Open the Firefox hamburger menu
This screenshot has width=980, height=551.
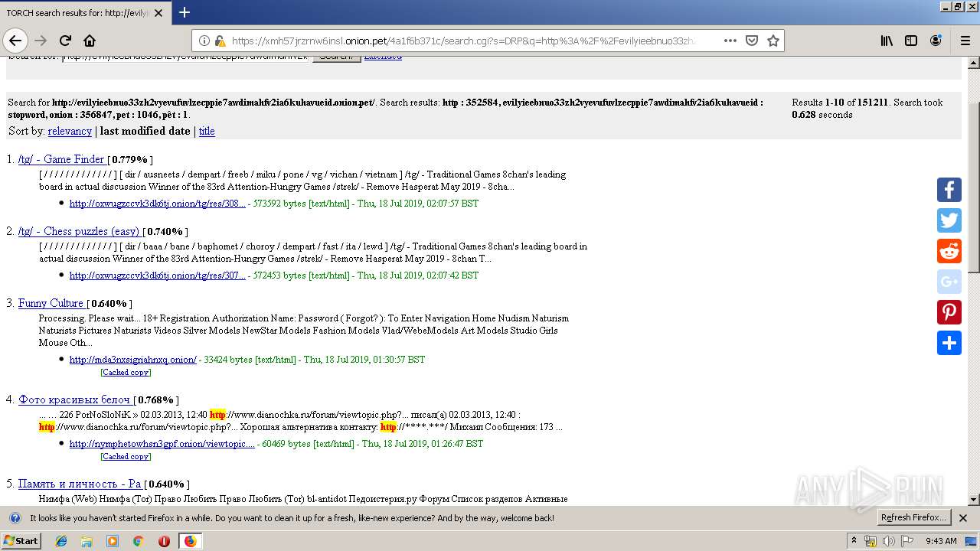click(x=964, y=41)
